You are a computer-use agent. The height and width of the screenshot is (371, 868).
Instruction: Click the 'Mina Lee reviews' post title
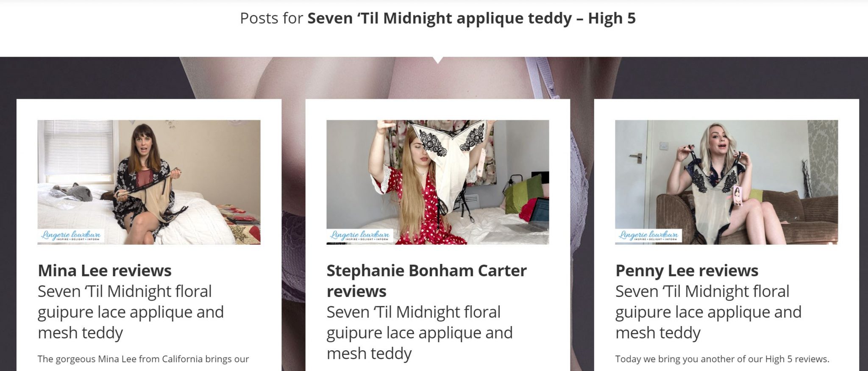[x=105, y=270]
